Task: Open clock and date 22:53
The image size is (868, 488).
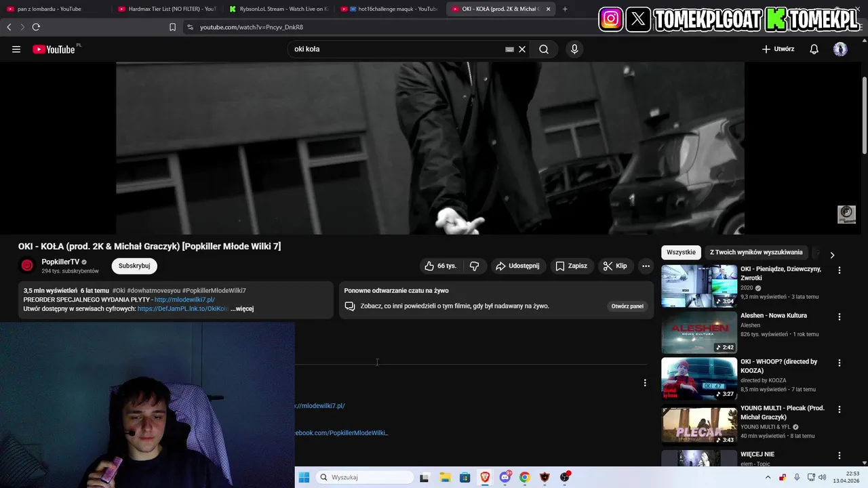Action: pos(846,477)
